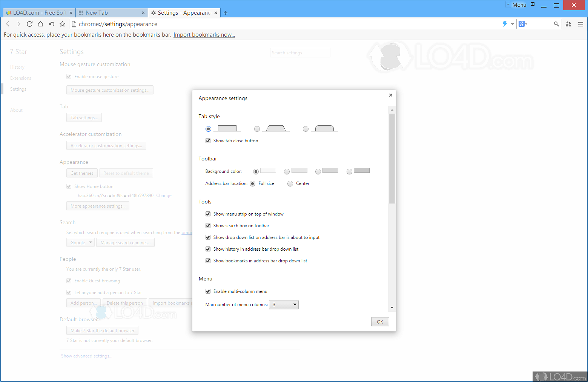Viewport: 588px width, 382px height.
Task: Open the Menu in the title bar
Action: pos(519,5)
